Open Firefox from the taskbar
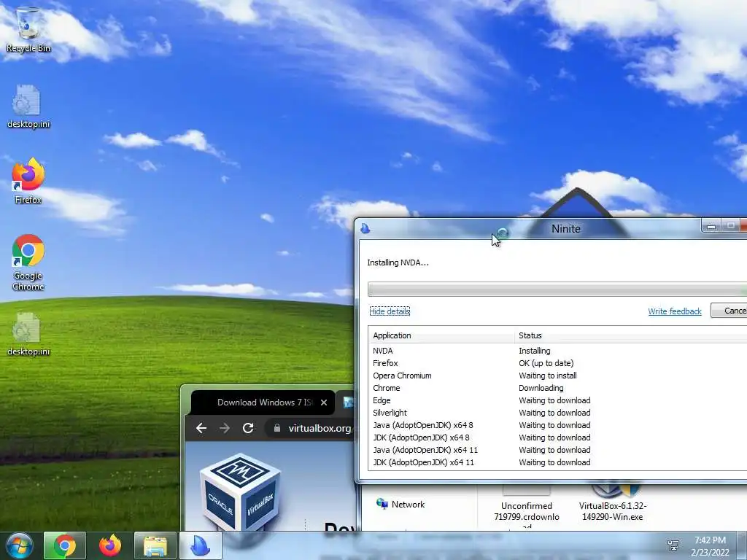Image resolution: width=747 pixels, height=560 pixels. click(110, 545)
